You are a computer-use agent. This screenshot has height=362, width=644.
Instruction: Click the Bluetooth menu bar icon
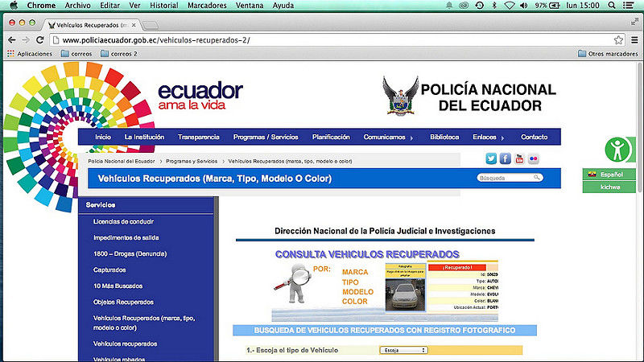click(494, 6)
